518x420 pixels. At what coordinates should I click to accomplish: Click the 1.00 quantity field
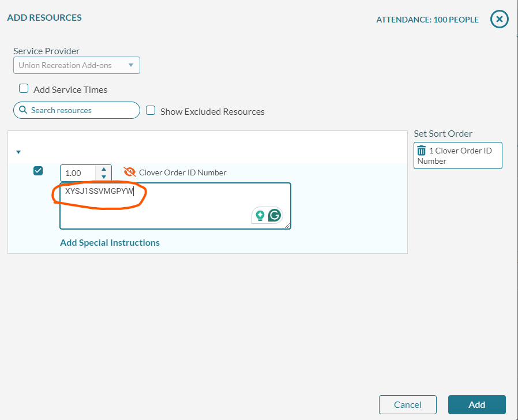pyautogui.click(x=78, y=173)
